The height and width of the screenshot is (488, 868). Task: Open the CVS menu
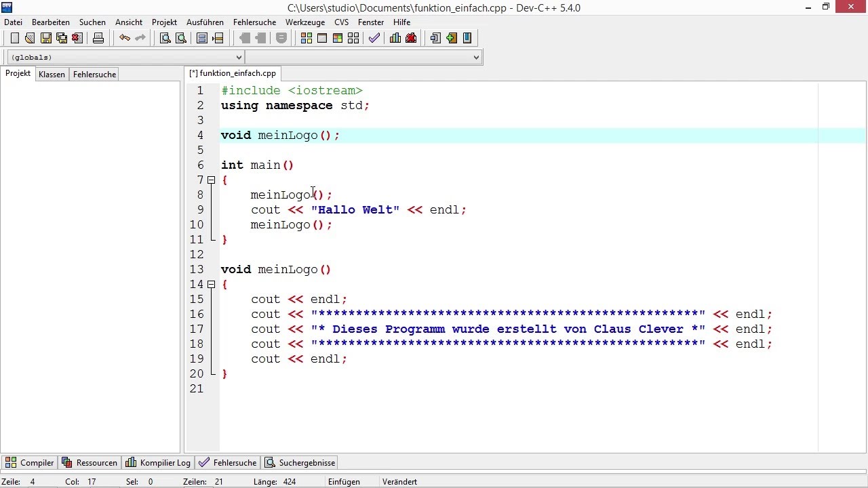341,22
